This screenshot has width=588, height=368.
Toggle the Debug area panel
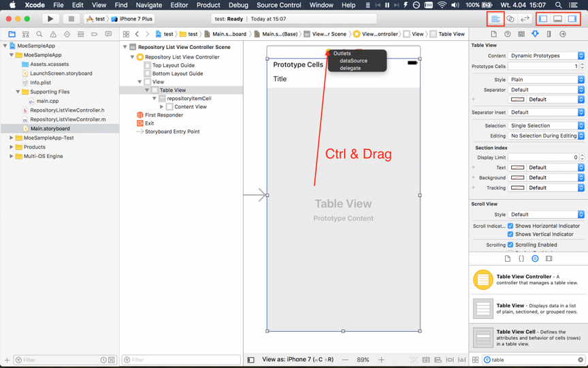pos(557,19)
